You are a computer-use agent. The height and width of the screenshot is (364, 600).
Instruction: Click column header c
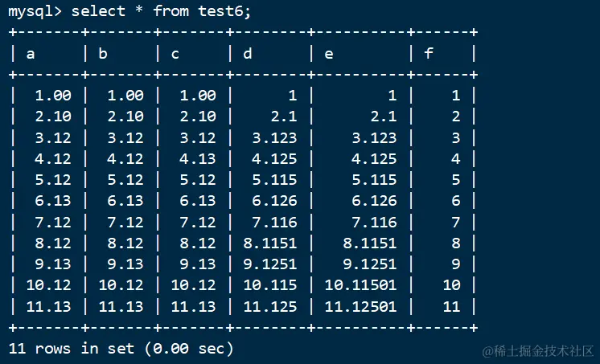coord(175,55)
